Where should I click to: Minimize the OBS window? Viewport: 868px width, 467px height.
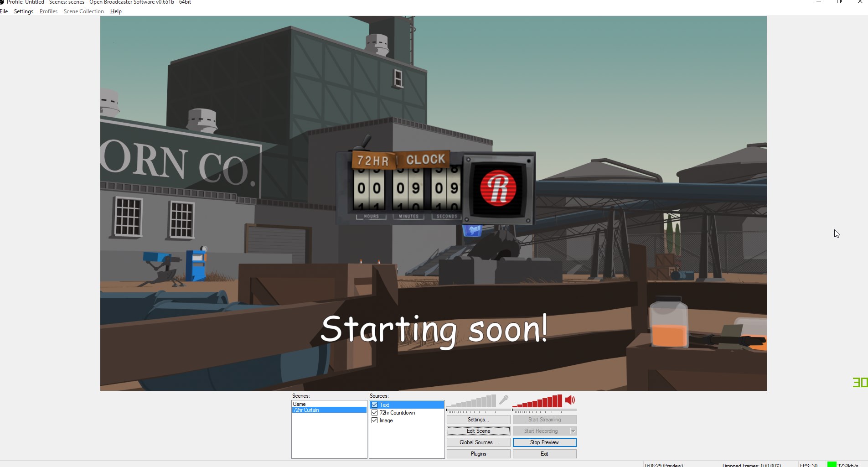(x=818, y=2)
